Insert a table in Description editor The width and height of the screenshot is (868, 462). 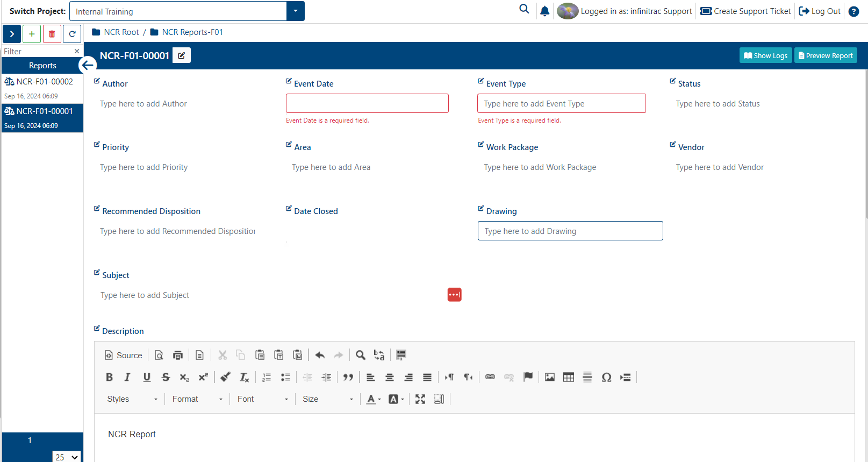(569, 377)
